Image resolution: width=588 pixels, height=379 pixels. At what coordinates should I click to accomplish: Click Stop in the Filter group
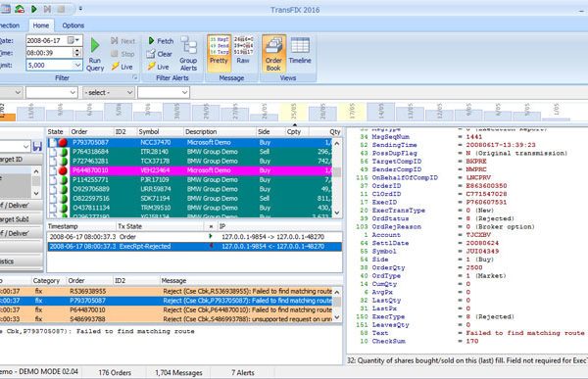point(123,54)
